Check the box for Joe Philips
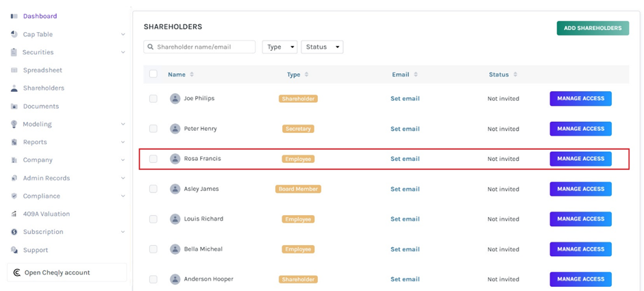The height and width of the screenshot is (291, 644). tap(153, 99)
